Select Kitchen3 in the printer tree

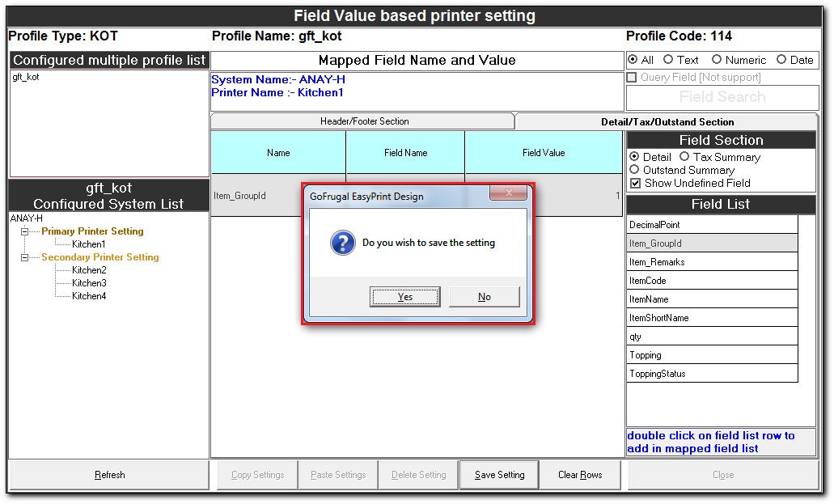pos(89,283)
